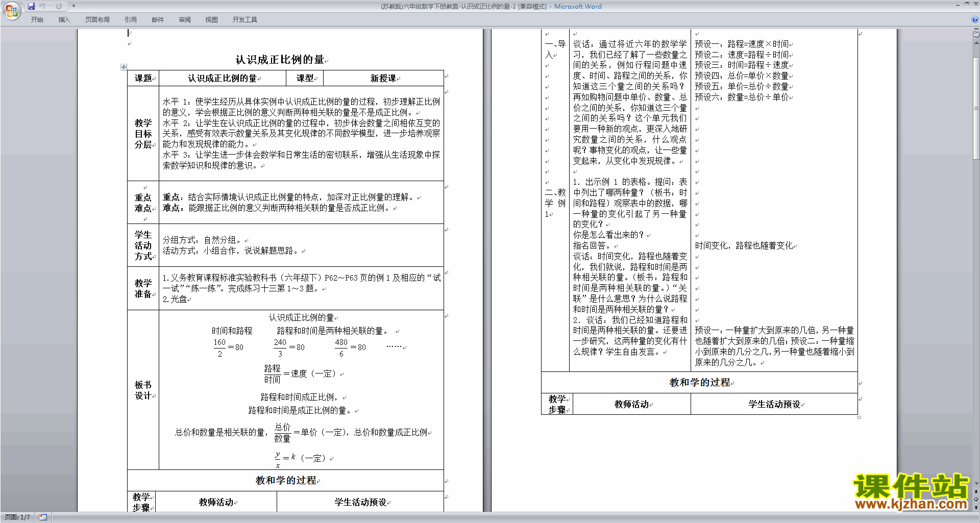Click 教和学的过程 heading on page 1
980x523 pixels.
pos(286,481)
